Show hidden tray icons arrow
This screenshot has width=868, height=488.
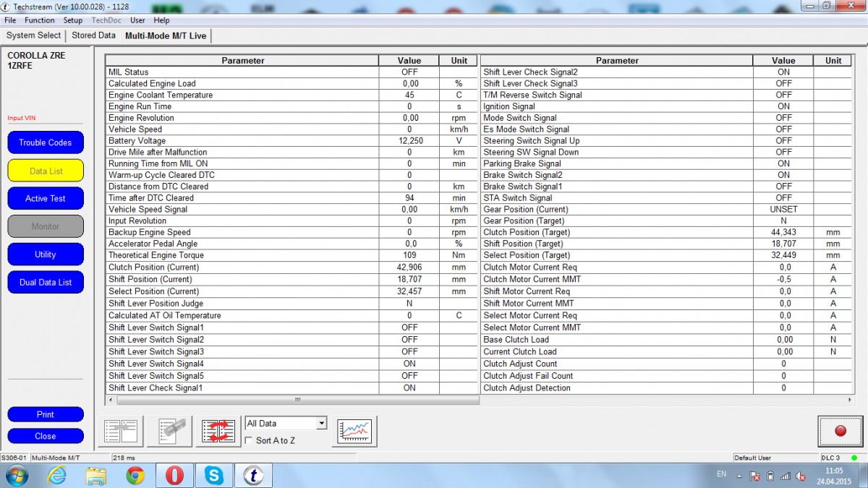739,476
